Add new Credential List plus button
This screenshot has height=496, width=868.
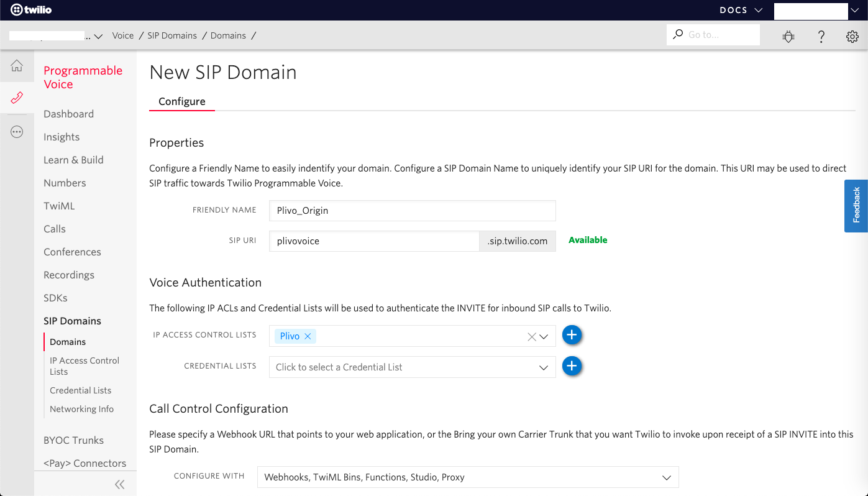click(572, 366)
